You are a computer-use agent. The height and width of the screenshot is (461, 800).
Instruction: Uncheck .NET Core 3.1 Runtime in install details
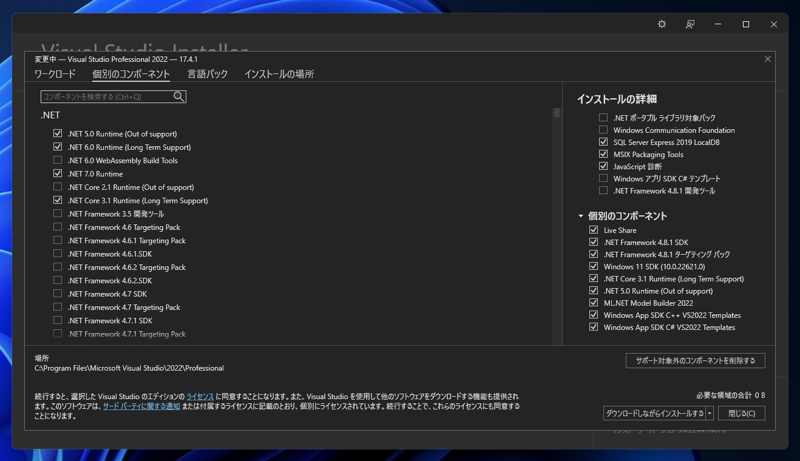(x=593, y=278)
